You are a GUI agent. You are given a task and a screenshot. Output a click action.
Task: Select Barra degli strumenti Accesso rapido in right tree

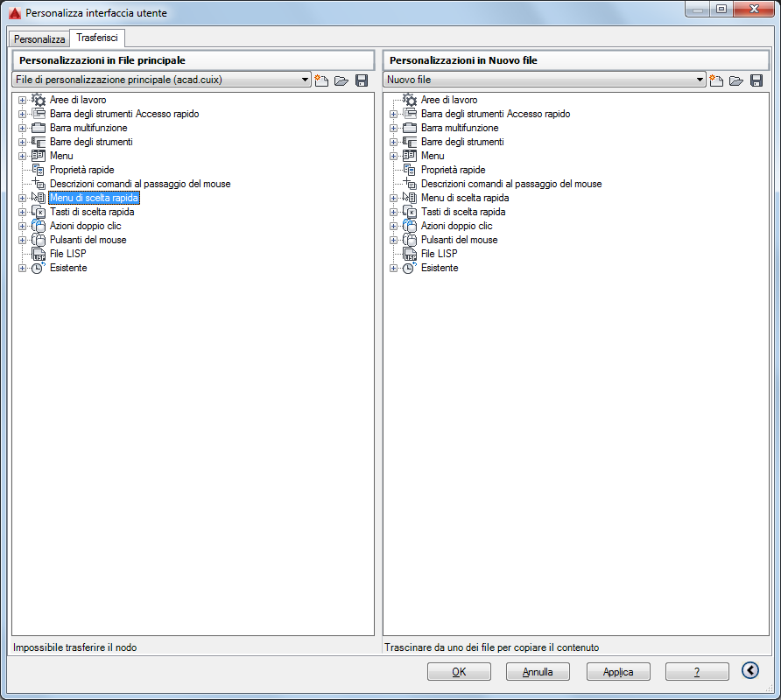496,114
